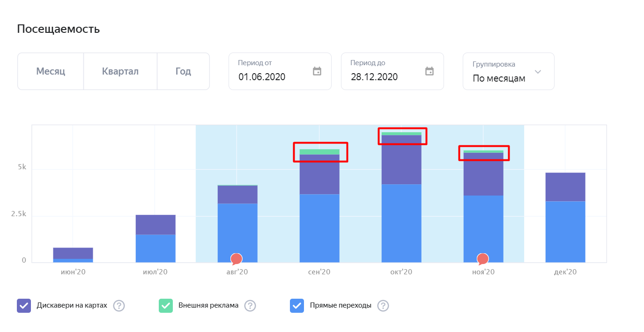The height and width of the screenshot is (332, 644).
Task: Click the blue segment of окт'20 bar
Action: tap(401, 223)
